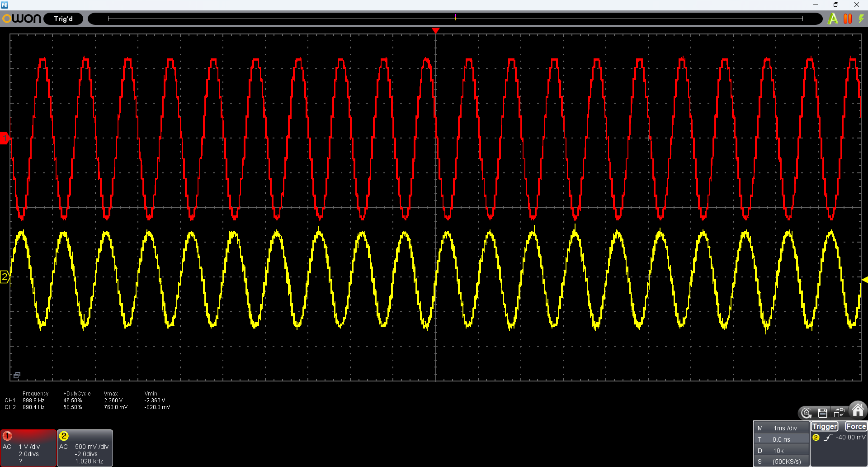Click the CH1 Vmax '2.360 V' value
Screen dimensions: 868x467
click(113, 400)
